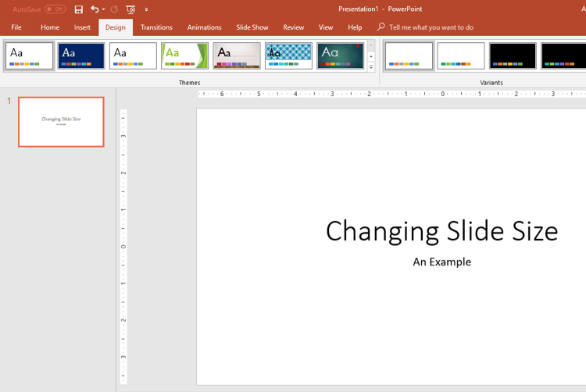This screenshot has height=392, width=586.
Task: Switch to the Insert tab
Action: [x=82, y=27]
